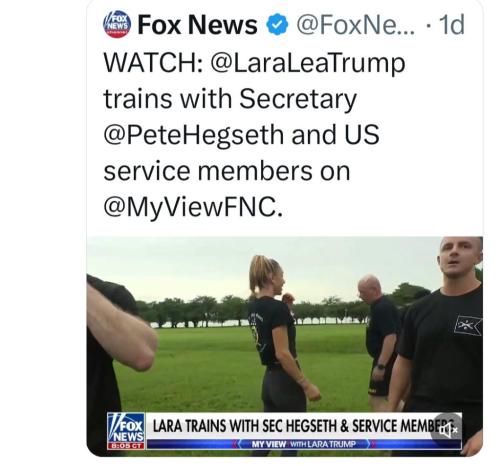Open the Fox News profile avatar
500x466 pixels.
click(x=117, y=24)
